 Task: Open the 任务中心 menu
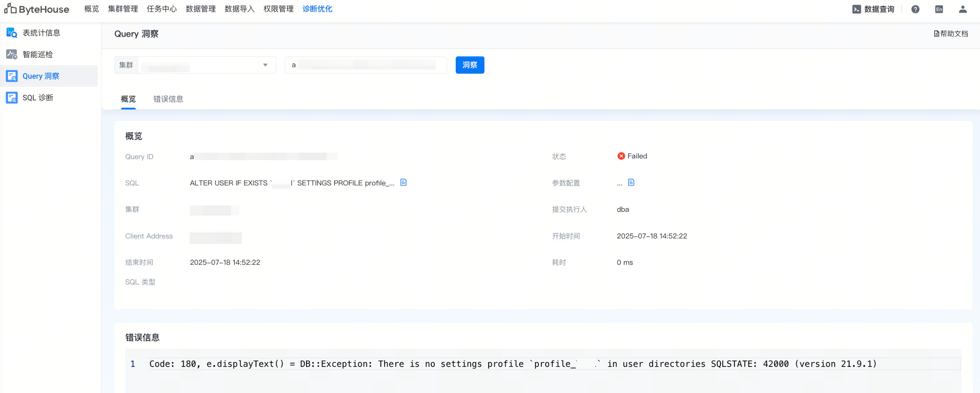point(162,9)
